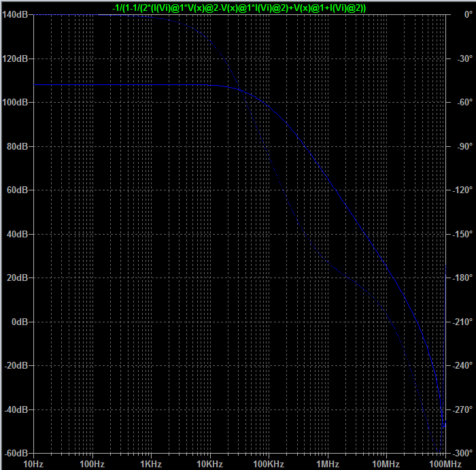Viewport: 476px width, 470px height.
Task: Click the 100Hz frequency axis label
Action: pos(92,465)
